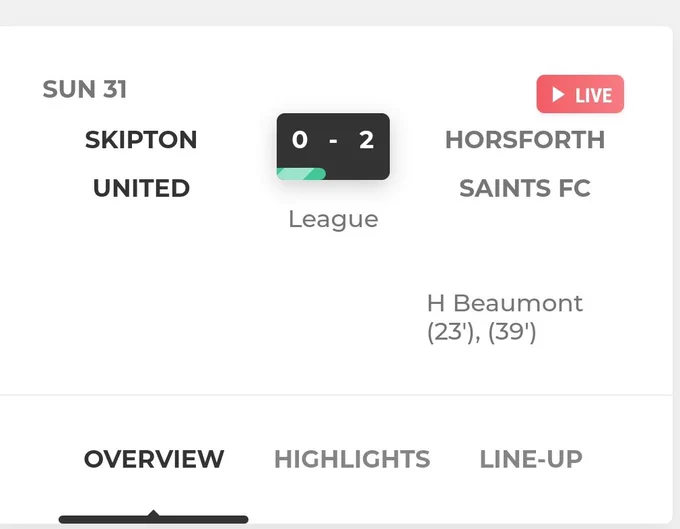Open the Overview tab

point(154,459)
